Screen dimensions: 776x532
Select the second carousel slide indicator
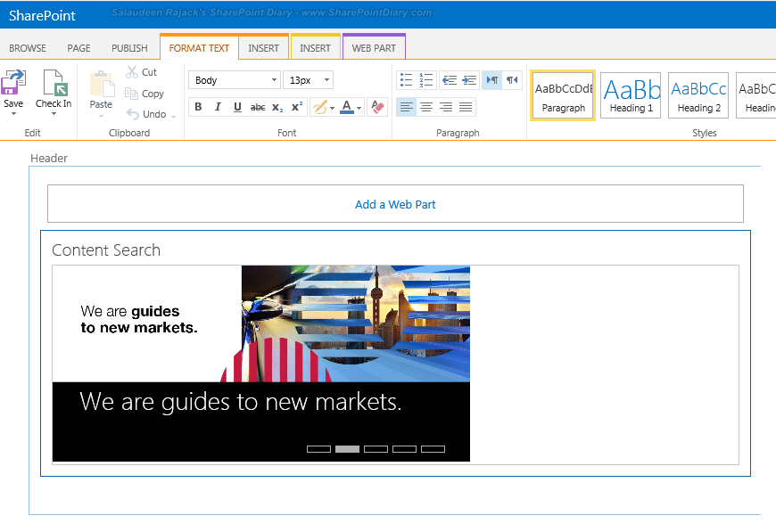pyautogui.click(x=347, y=448)
